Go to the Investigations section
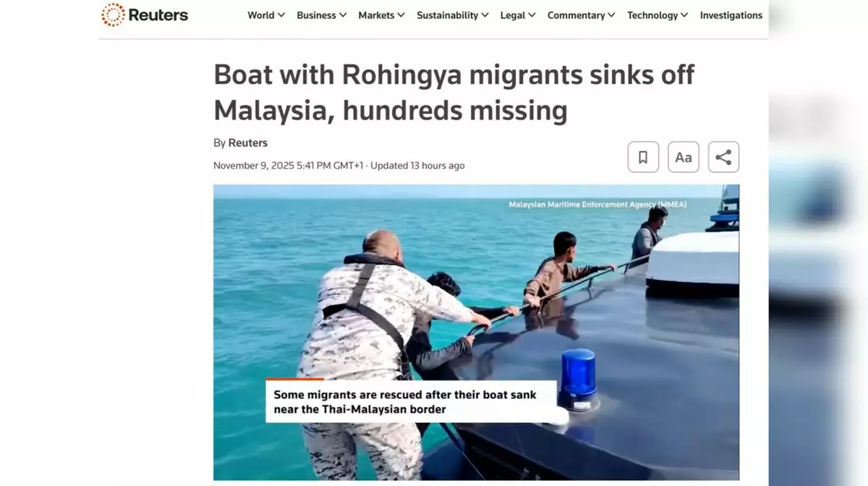The height and width of the screenshot is (486, 868). [x=731, y=15]
